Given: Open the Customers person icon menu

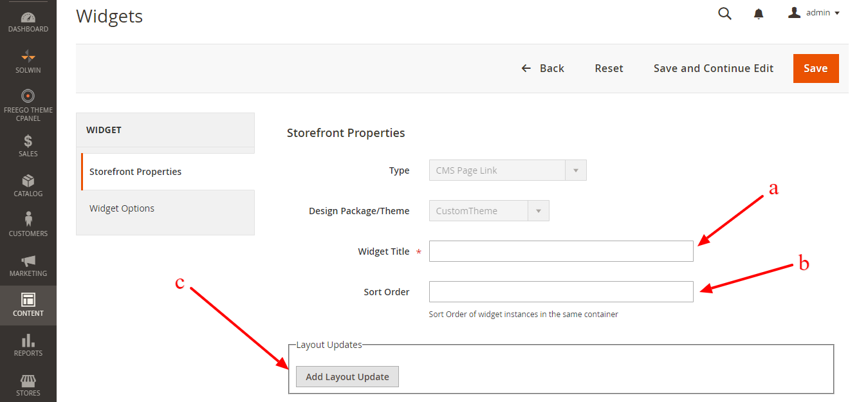Looking at the screenshot, I should coord(28,225).
